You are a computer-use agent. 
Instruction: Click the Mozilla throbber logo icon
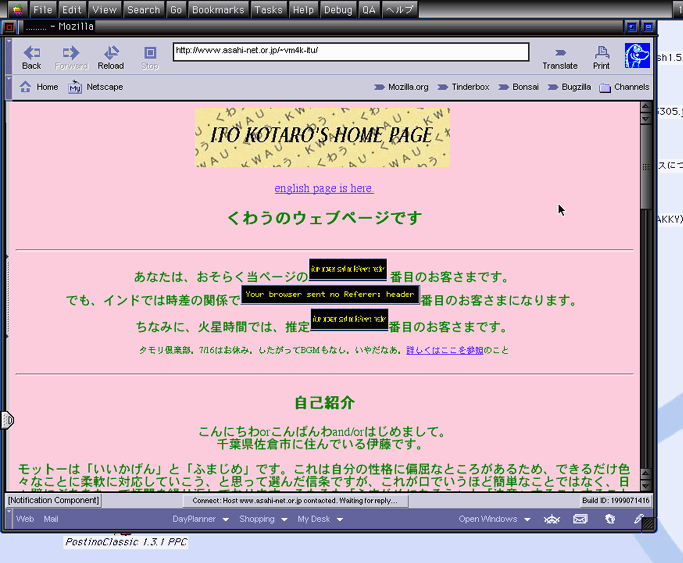pyautogui.click(x=637, y=55)
